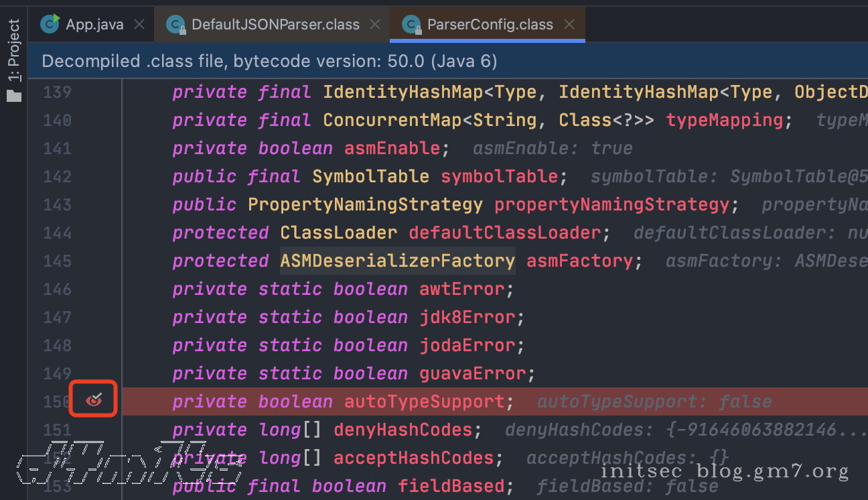Place the cursor on the typeMapping field
The width and height of the screenshot is (868, 500).
tap(724, 120)
